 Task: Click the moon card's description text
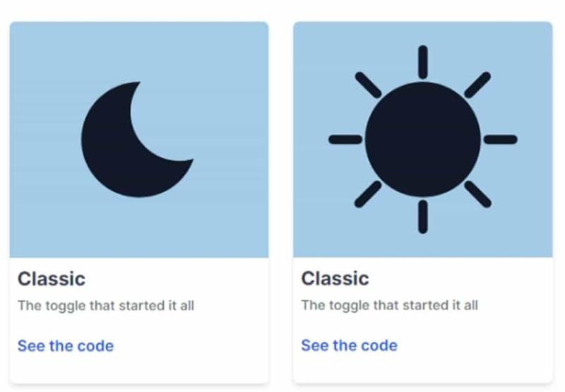[106, 306]
